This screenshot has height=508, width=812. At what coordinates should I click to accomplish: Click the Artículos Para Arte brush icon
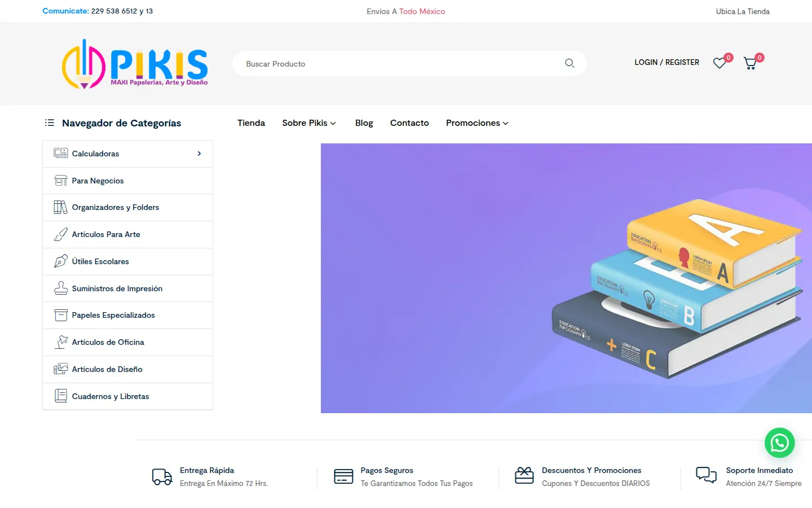pyautogui.click(x=61, y=234)
